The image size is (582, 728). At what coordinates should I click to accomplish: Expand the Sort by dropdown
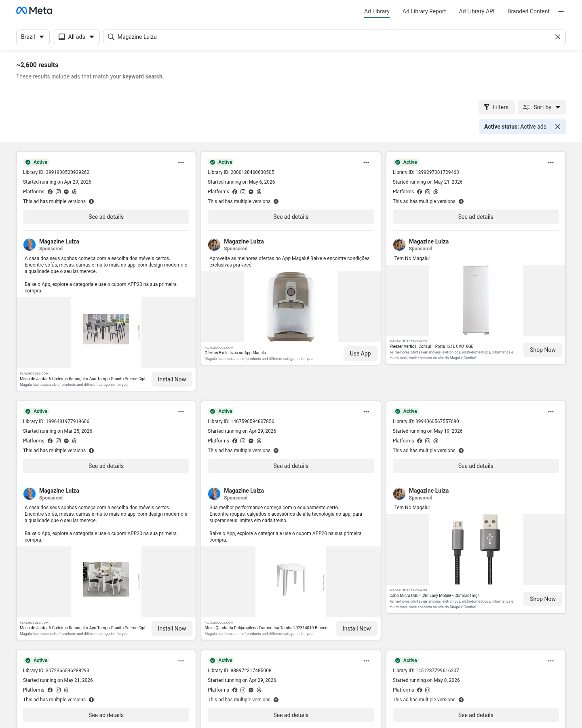point(542,107)
